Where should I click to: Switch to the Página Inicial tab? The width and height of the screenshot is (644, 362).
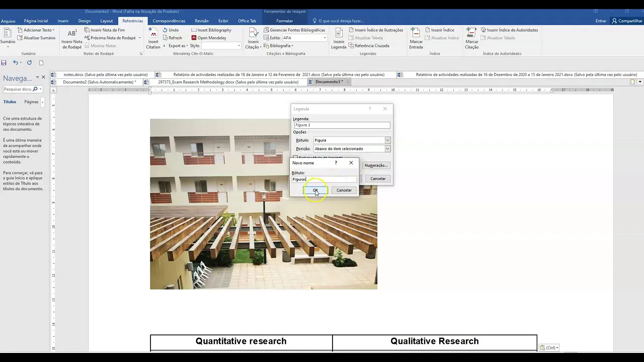36,21
